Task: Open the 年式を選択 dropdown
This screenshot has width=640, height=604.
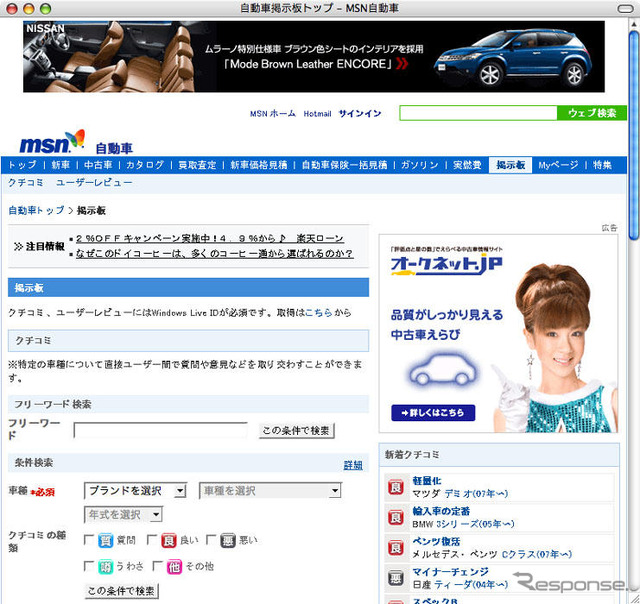Action: coord(123,515)
